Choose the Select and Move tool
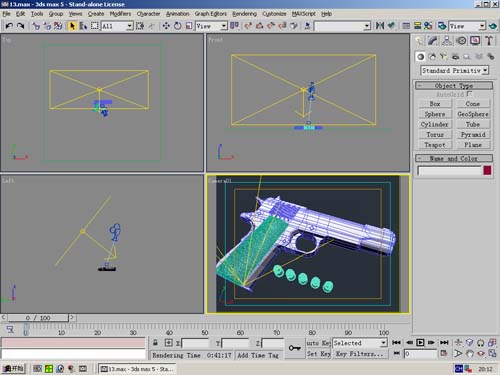The width and height of the screenshot is (500, 375). click(166, 26)
